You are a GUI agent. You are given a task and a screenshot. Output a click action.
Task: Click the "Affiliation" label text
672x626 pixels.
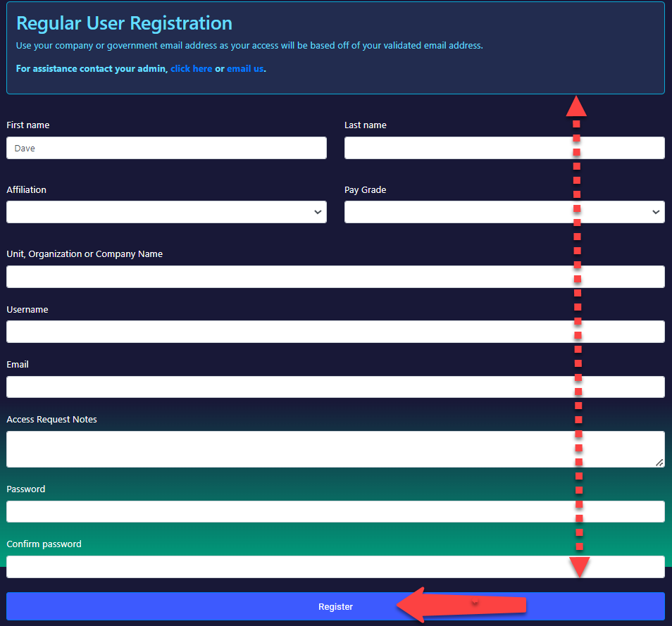[x=27, y=190]
